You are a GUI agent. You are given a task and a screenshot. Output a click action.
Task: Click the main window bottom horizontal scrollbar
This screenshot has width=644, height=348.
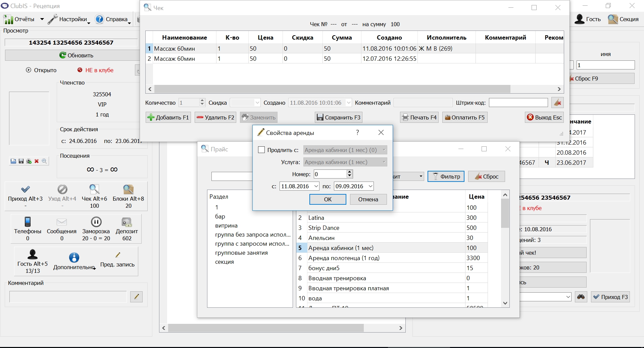(266, 328)
